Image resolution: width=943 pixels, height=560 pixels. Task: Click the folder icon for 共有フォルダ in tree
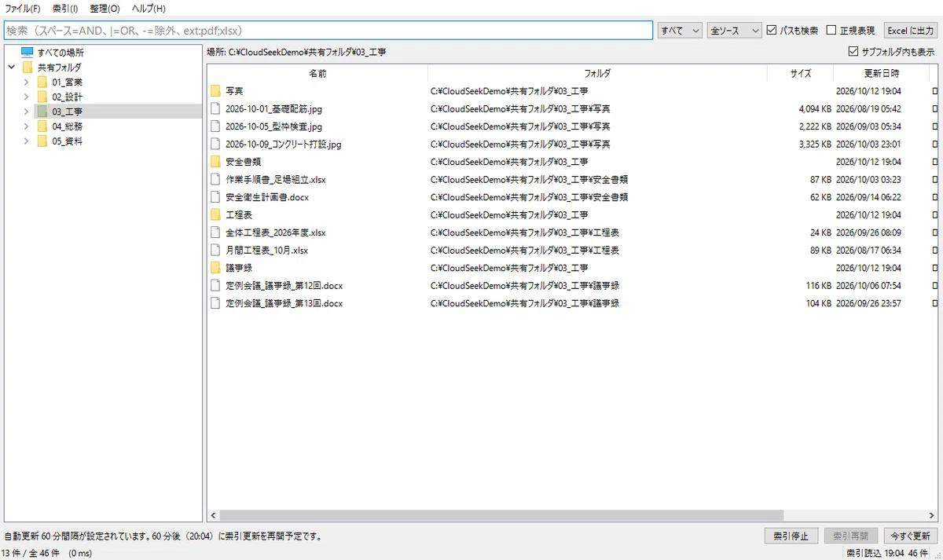pyautogui.click(x=28, y=68)
